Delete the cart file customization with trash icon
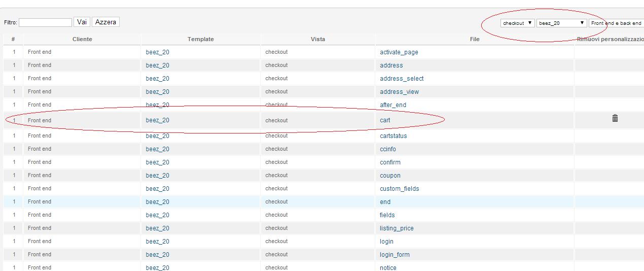644x271 pixels. pyautogui.click(x=615, y=118)
